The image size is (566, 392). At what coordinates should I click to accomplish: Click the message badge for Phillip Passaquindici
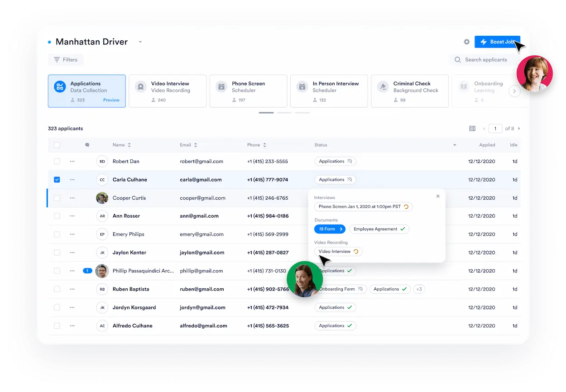point(87,271)
